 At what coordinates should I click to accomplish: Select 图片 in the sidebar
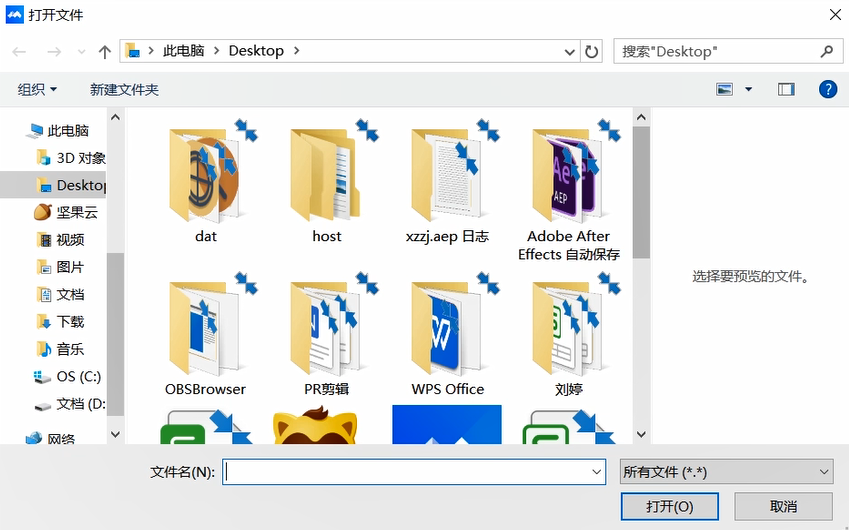61,267
